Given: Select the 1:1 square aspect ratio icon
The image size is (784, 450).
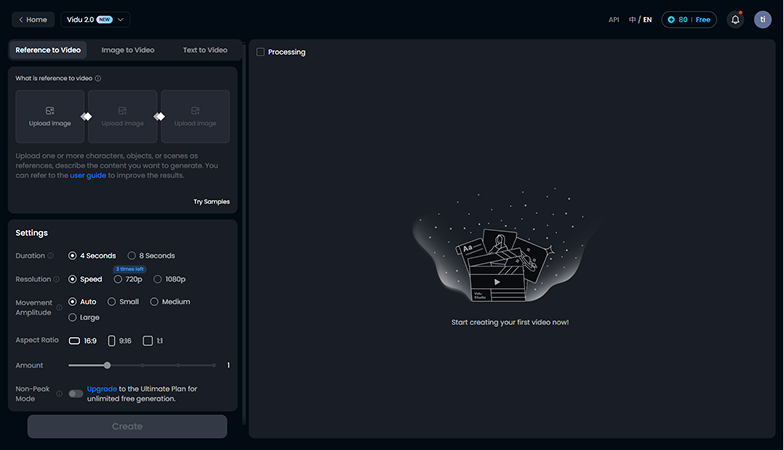Looking at the screenshot, I should [x=148, y=341].
